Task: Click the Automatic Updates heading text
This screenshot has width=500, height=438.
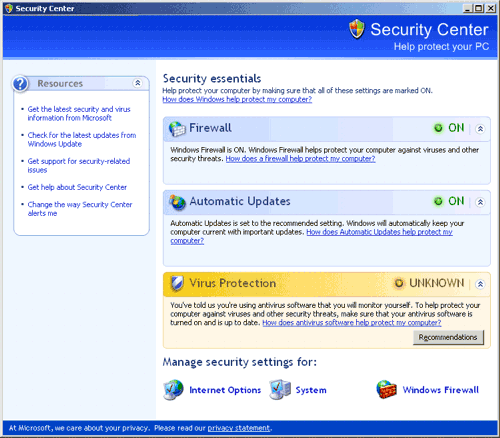Action: (240, 201)
